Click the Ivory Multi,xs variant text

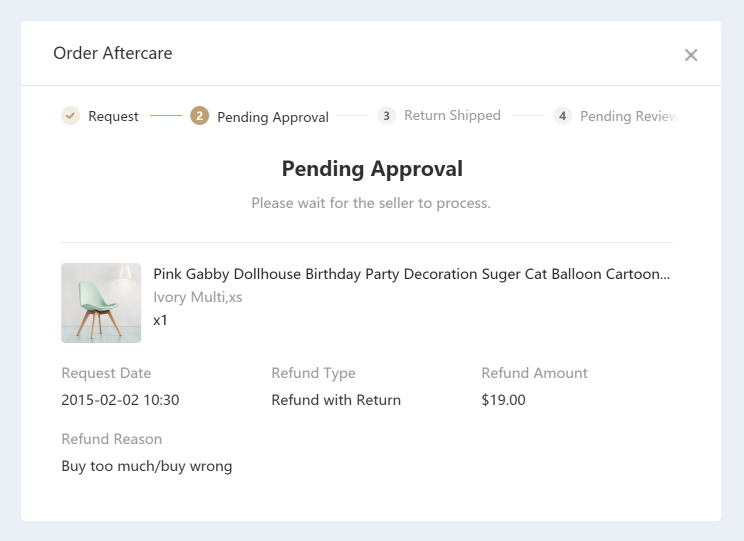pos(197,297)
